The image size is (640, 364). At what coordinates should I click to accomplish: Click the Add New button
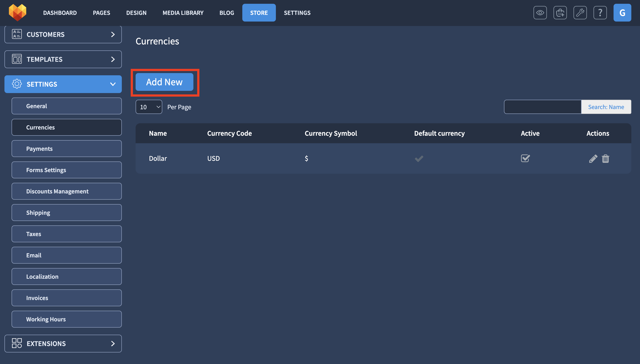164,82
